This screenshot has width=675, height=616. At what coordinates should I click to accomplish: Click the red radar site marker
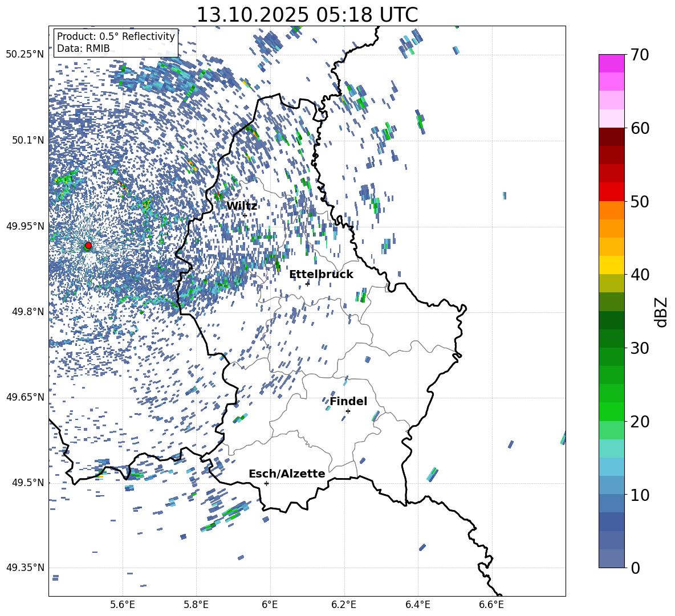pyautogui.click(x=88, y=246)
